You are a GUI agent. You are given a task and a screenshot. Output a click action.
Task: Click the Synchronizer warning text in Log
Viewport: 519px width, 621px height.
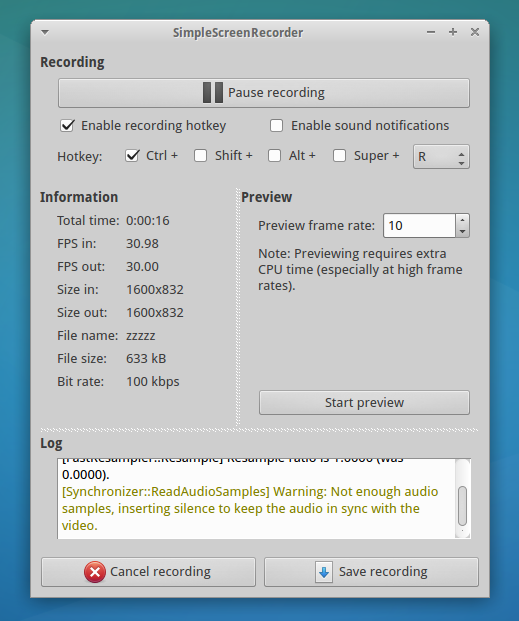(250, 509)
